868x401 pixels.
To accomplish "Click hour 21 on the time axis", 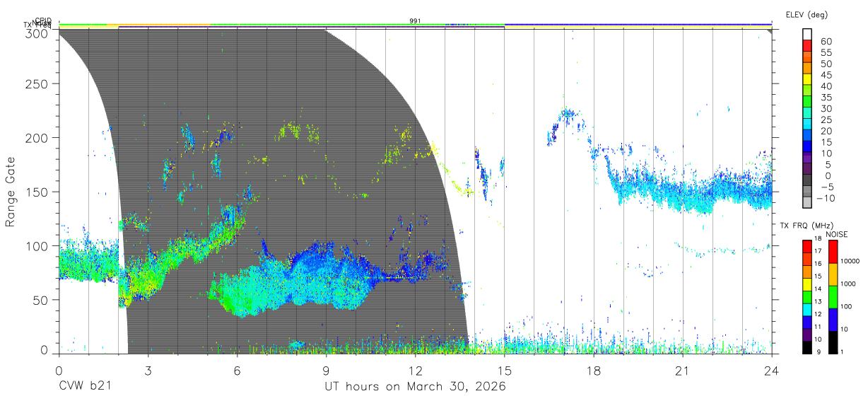I will [682, 370].
